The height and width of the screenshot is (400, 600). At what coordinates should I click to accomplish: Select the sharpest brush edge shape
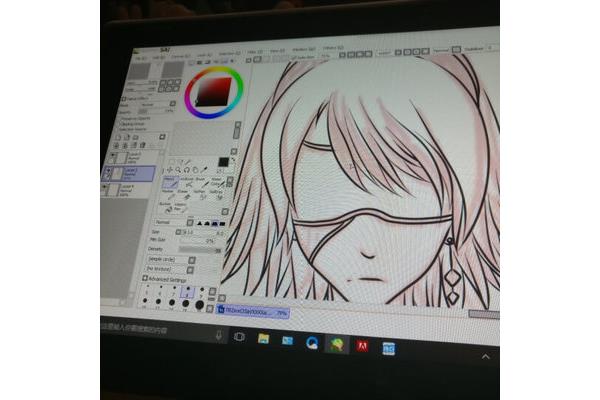click(x=199, y=224)
